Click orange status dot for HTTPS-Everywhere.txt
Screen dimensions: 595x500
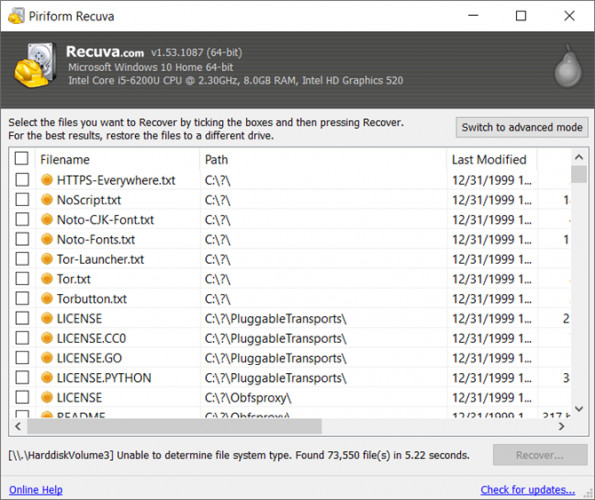click(x=47, y=180)
